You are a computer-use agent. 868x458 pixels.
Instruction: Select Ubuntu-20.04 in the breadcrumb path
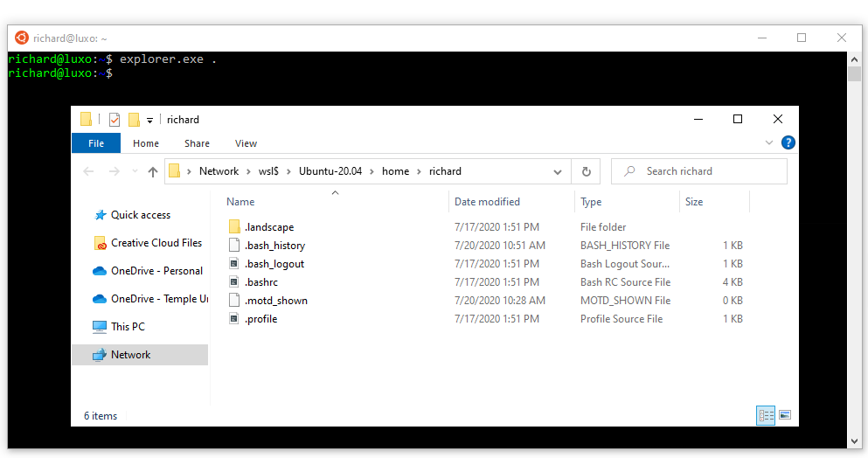[331, 171]
